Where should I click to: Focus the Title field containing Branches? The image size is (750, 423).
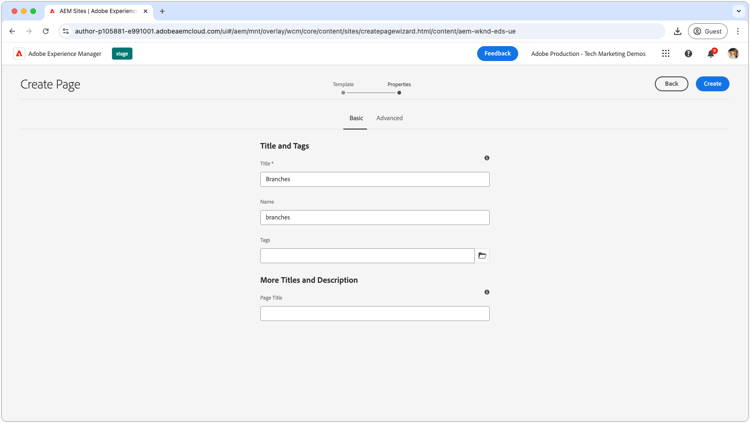click(x=375, y=179)
